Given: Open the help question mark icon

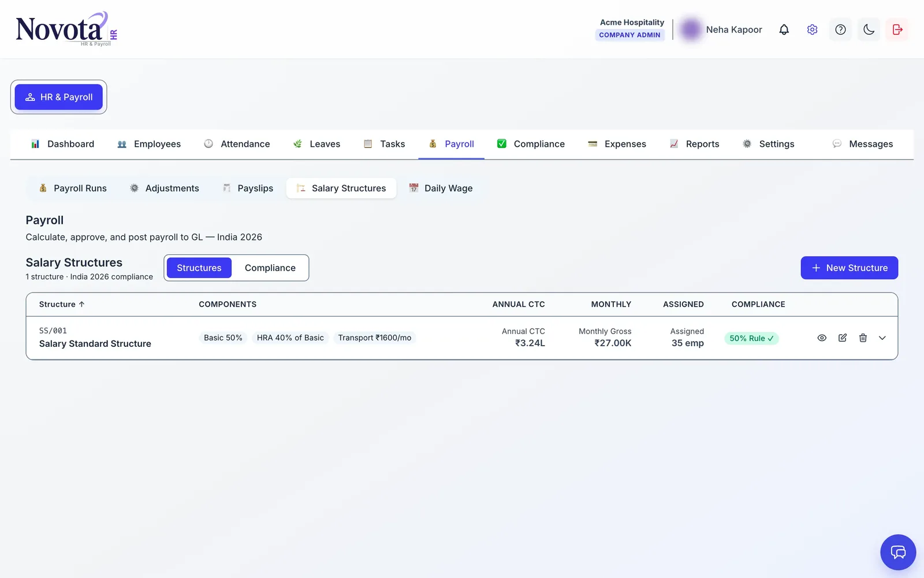Looking at the screenshot, I should tap(840, 29).
